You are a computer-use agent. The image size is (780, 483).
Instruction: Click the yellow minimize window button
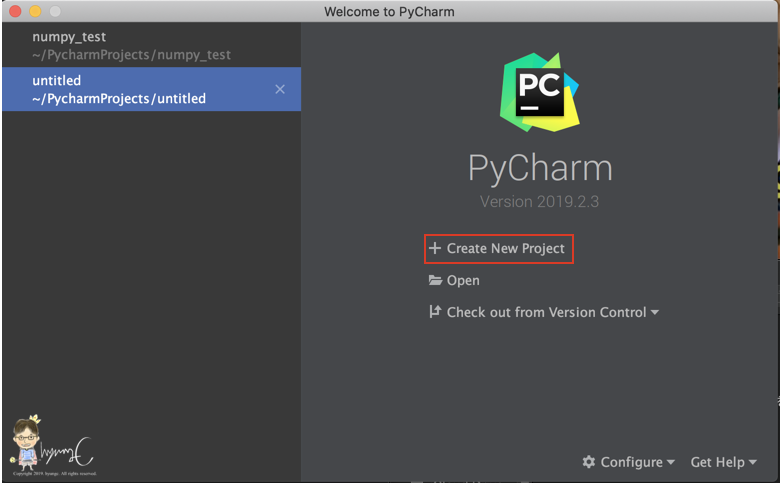(35, 11)
